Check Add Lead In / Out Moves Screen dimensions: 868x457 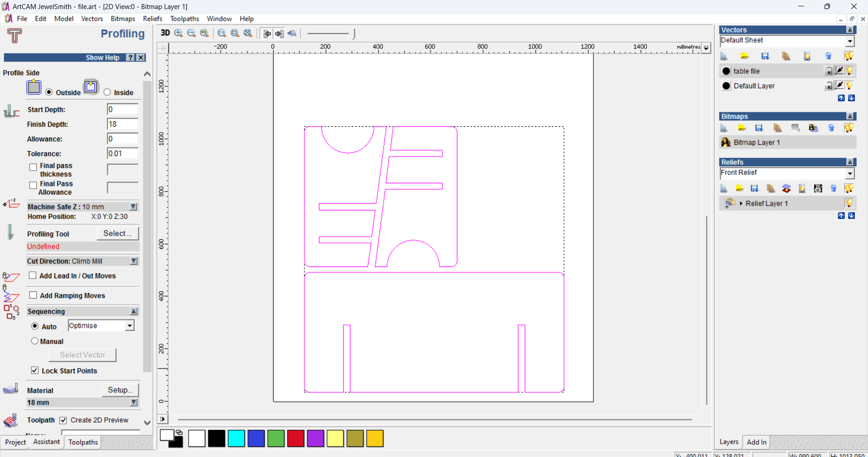pos(33,276)
